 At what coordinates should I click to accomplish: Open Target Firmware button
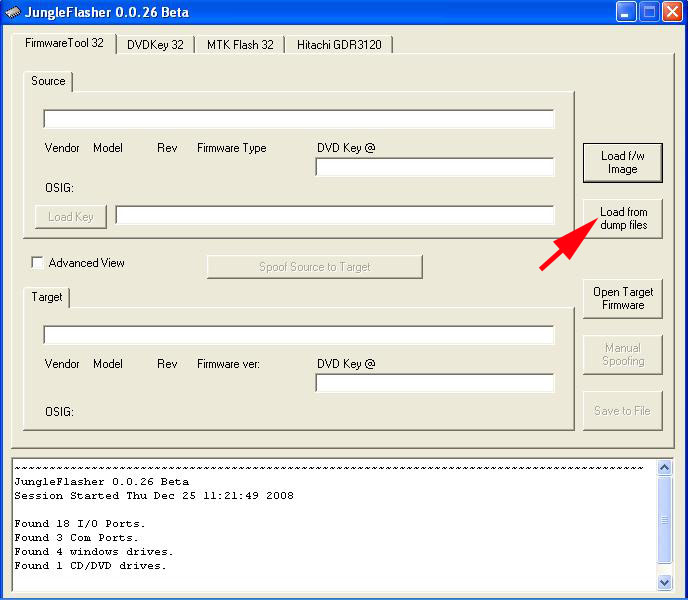pos(623,298)
